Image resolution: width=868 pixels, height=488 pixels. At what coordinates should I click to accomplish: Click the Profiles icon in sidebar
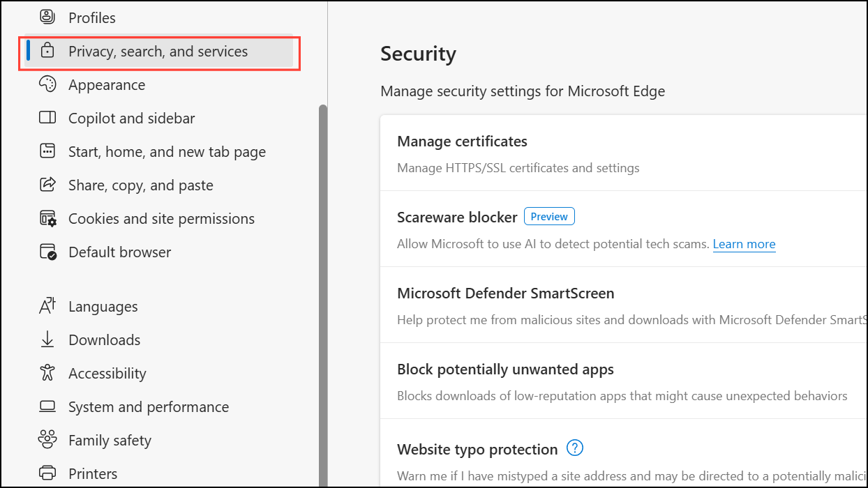[47, 17]
